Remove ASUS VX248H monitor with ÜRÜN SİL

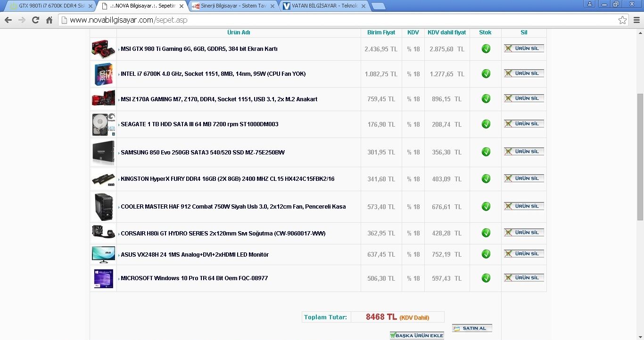(x=524, y=254)
